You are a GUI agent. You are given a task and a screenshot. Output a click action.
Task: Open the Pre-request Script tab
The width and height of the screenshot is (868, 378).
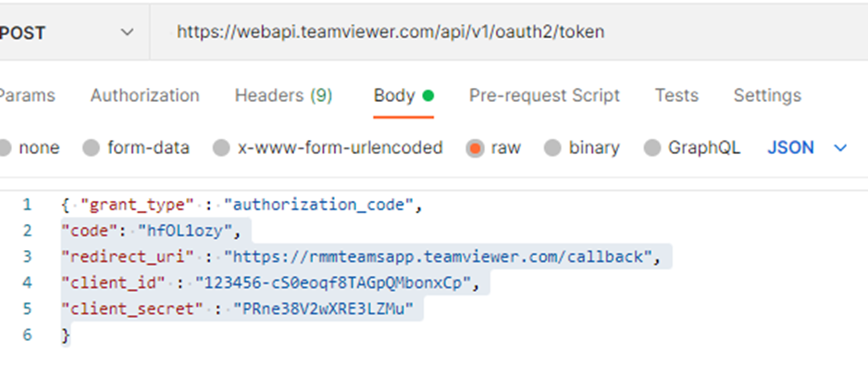click(x=544, y=95)
